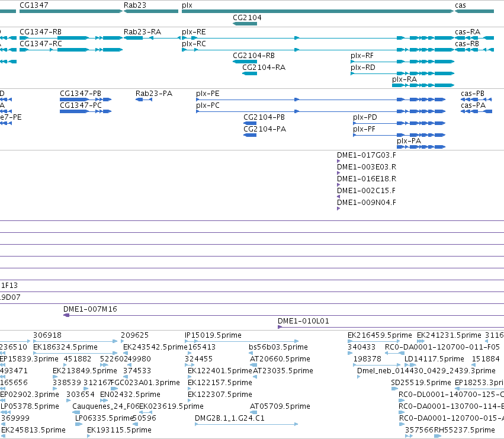
Task: Click AT23035.5prime
Action: [255, 377]
